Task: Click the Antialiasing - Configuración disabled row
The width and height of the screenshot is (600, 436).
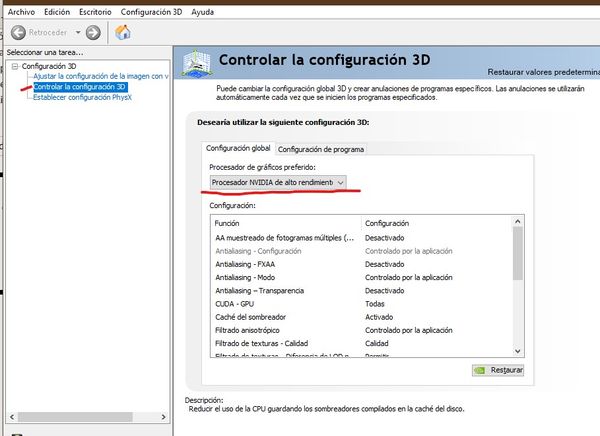Action: click(x=362, y=251)
